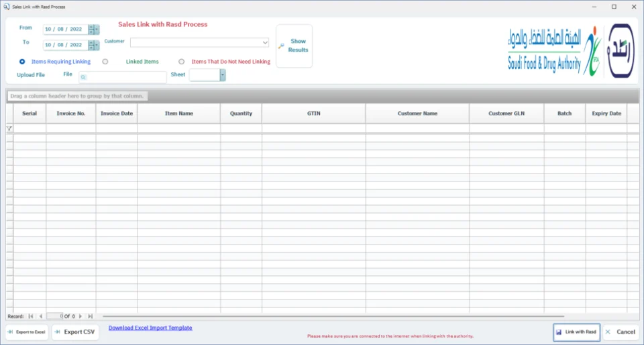Sort by Expiry Date column header
The image size is (644, 345).
(x=606, y=113)
